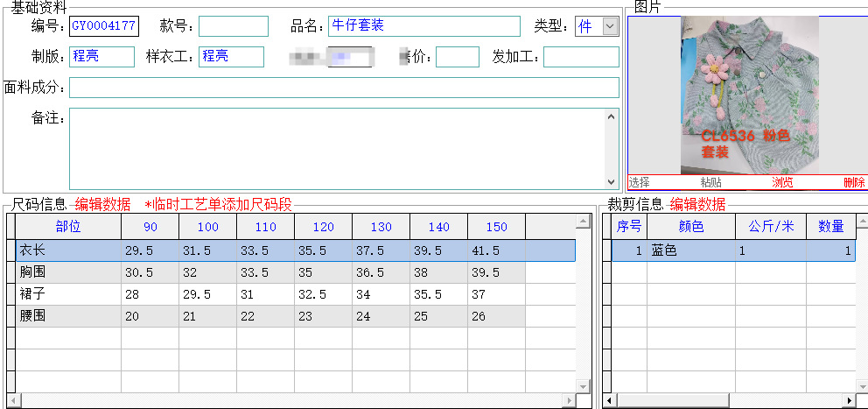Click cell 36.5 in 胸围 row

click(381, 272)
